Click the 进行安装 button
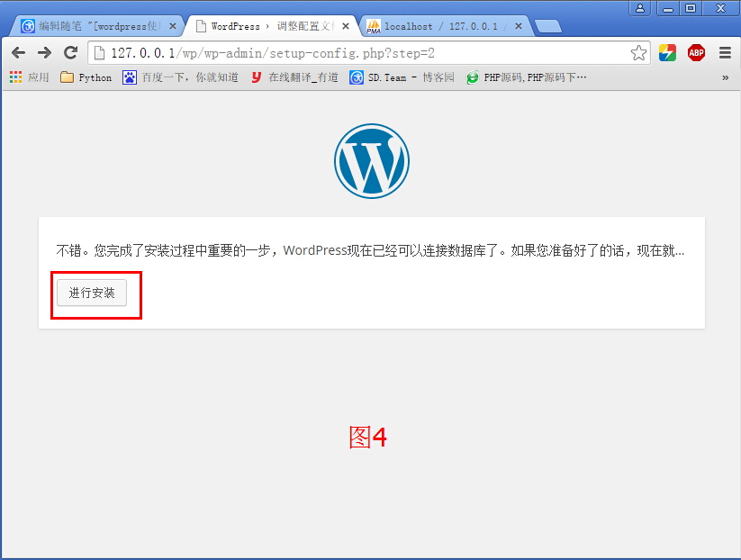This screenshot has height=560, width=741. [92, 293]
